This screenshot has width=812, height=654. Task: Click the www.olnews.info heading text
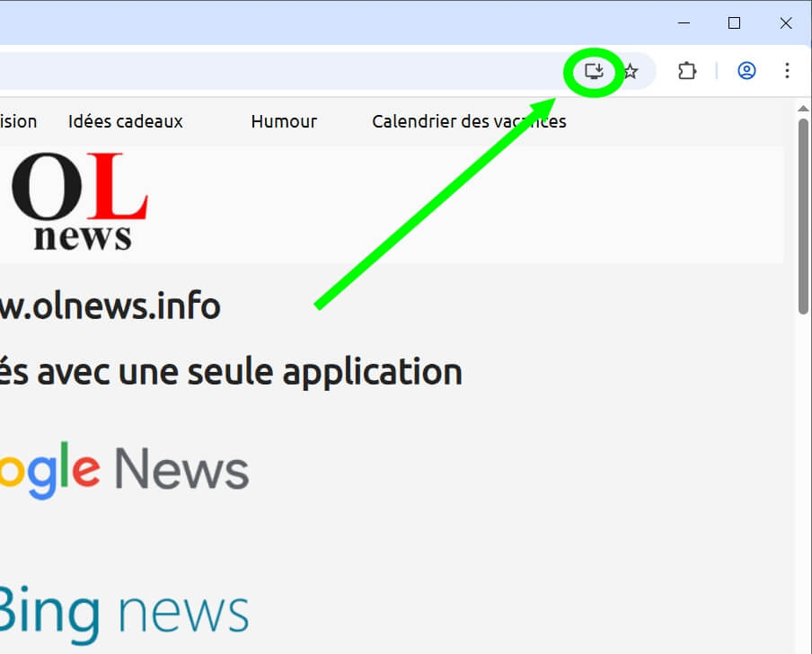110,306
